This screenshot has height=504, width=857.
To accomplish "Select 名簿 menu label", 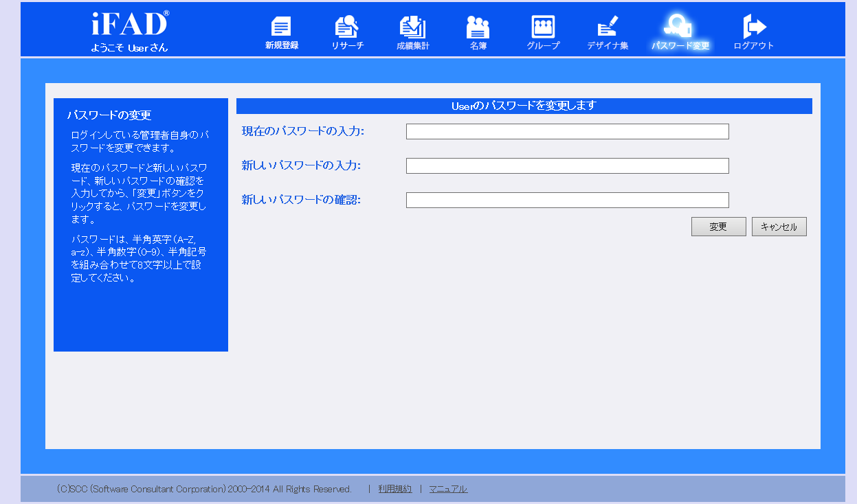I will click(x=478, y=45).
